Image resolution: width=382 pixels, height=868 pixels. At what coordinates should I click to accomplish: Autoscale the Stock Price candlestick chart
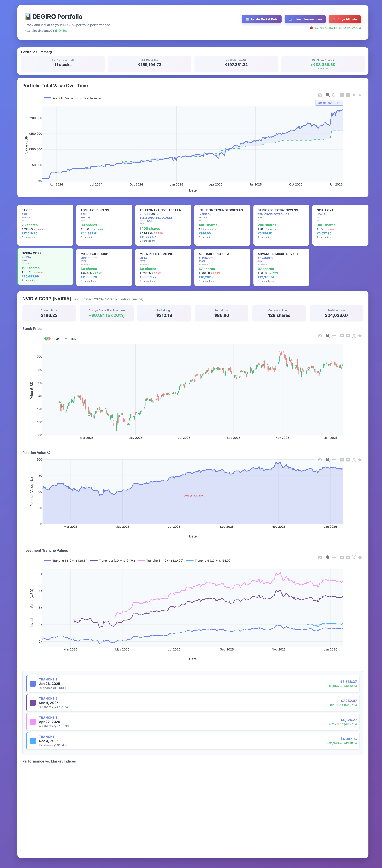coord(354,336)
